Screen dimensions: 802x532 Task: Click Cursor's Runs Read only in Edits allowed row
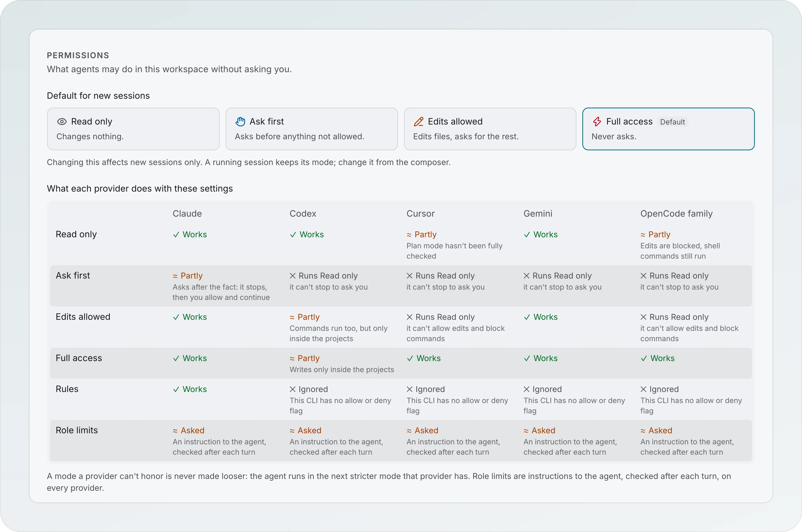(x=441, y=317)
